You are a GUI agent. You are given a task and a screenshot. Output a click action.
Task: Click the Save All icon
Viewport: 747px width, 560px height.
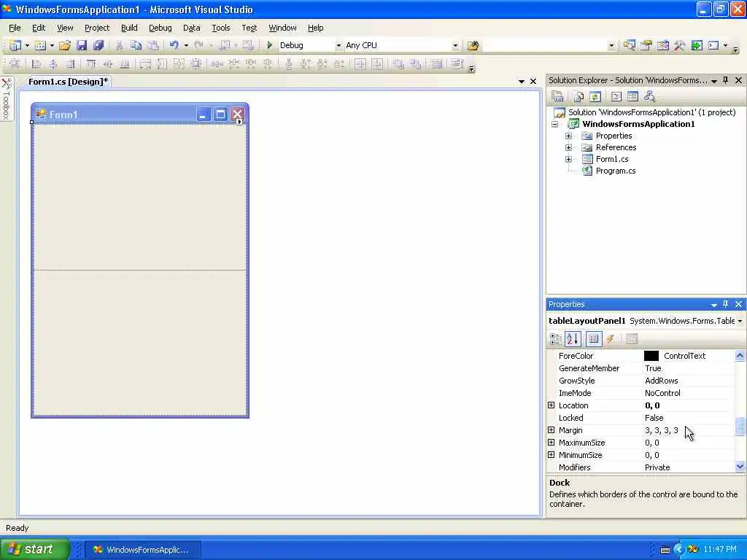click(98, 45)
